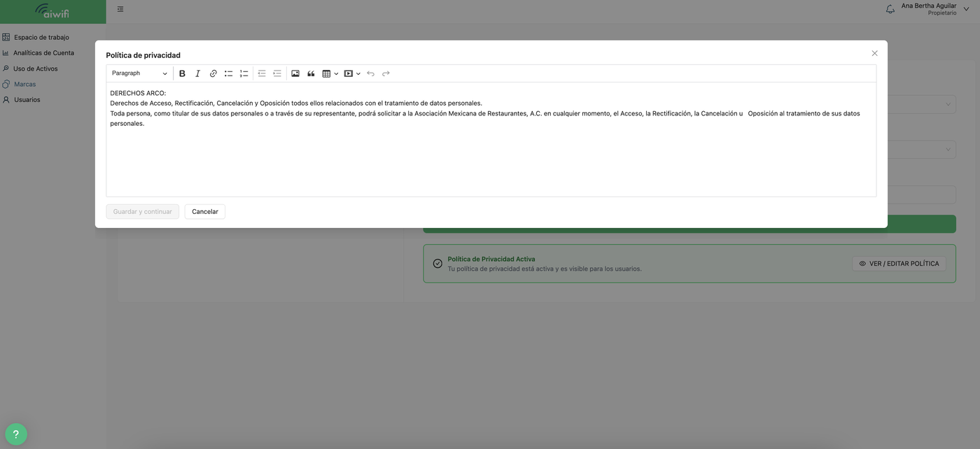Insert a block quote
Image resolution: width=980 pixels, height=449 pixels.
point(311,73)
